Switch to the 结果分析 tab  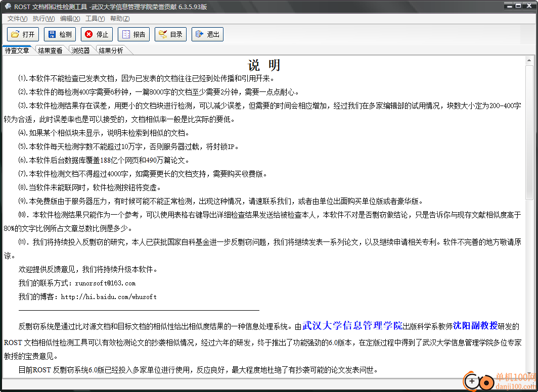[x=111, y=51]
